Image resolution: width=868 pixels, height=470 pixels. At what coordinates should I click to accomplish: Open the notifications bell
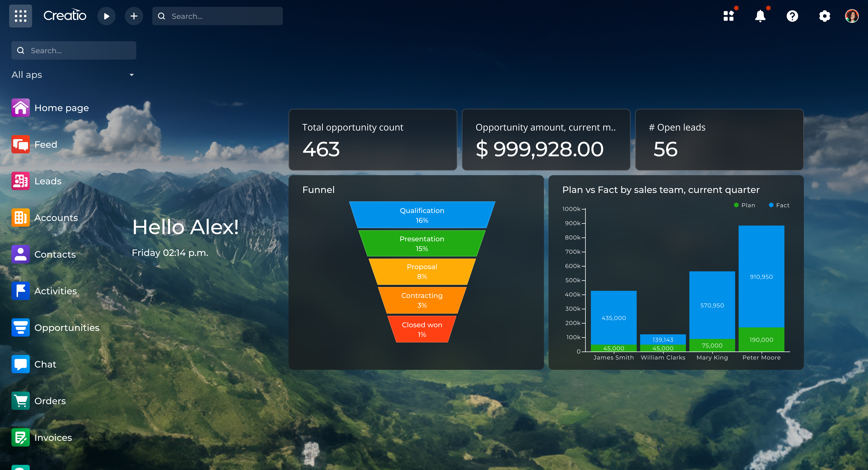[x=760, y=16]
